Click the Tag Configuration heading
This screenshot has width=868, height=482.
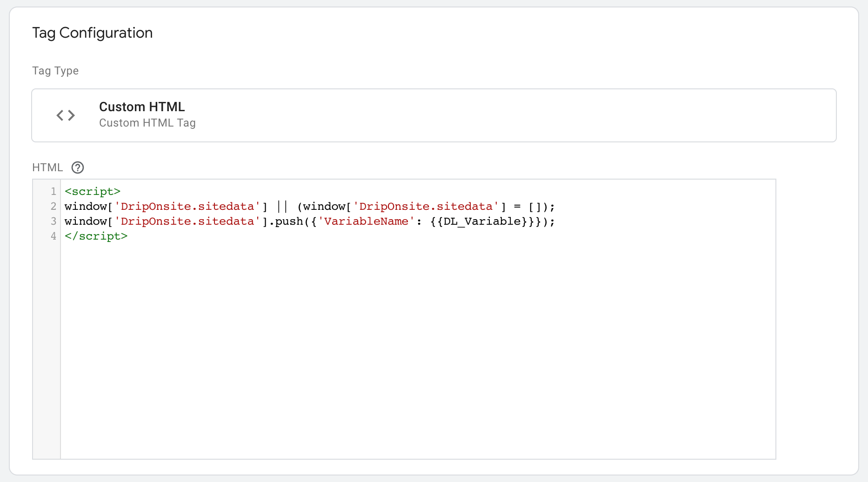[92, 33]
